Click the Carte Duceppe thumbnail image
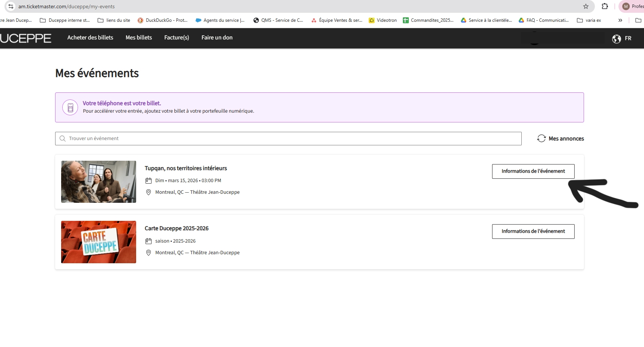 coord(99,242)
